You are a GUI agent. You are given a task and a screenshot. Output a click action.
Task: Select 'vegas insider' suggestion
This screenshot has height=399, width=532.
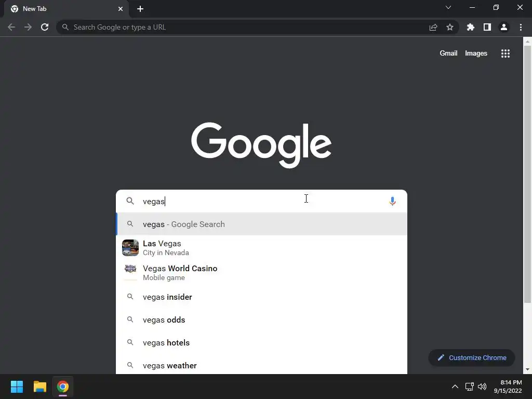pyautogui.click(x=262, y=297)
